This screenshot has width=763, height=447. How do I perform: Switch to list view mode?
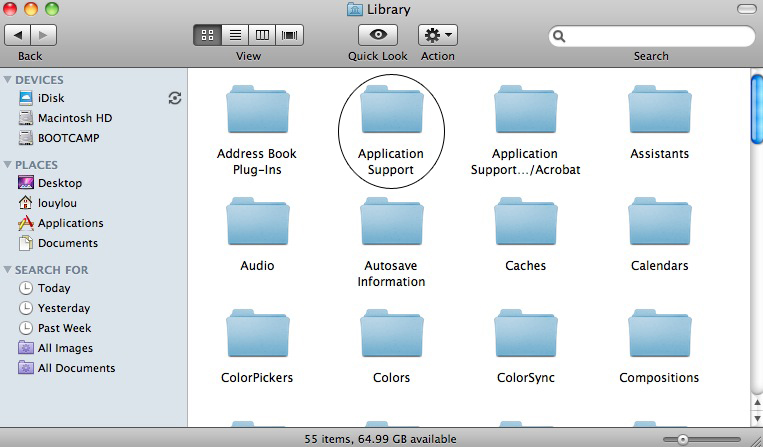[235, 34]
